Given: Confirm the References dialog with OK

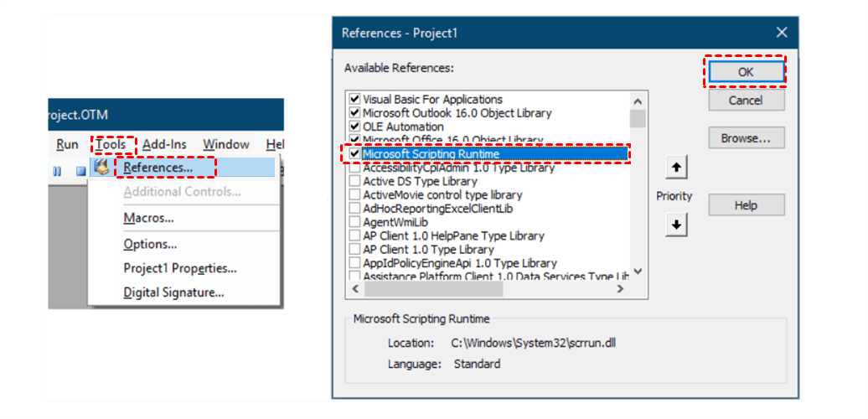Looking at the screenshot, I should click(x=746, y=72).
